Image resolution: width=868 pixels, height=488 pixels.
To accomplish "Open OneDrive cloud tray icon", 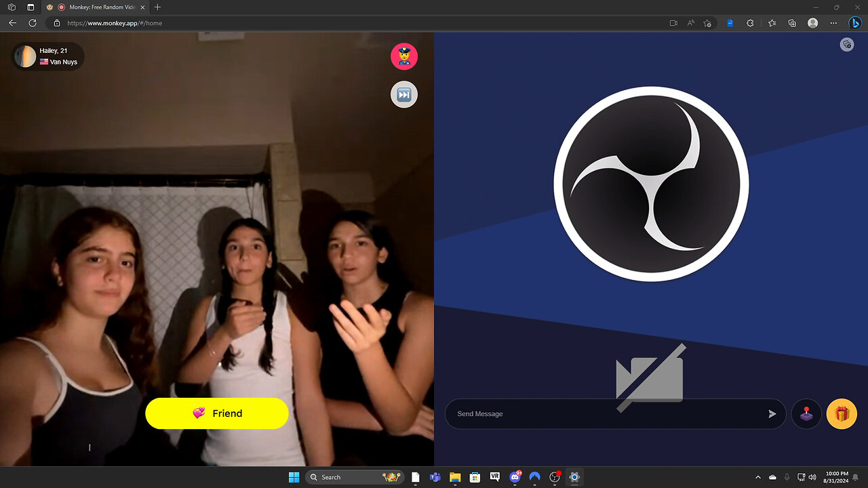I will click(772, 477).
